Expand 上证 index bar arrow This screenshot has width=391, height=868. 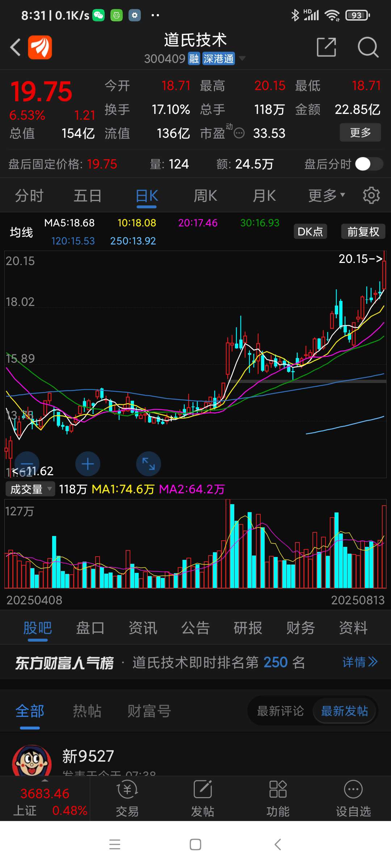pos(45,781)
